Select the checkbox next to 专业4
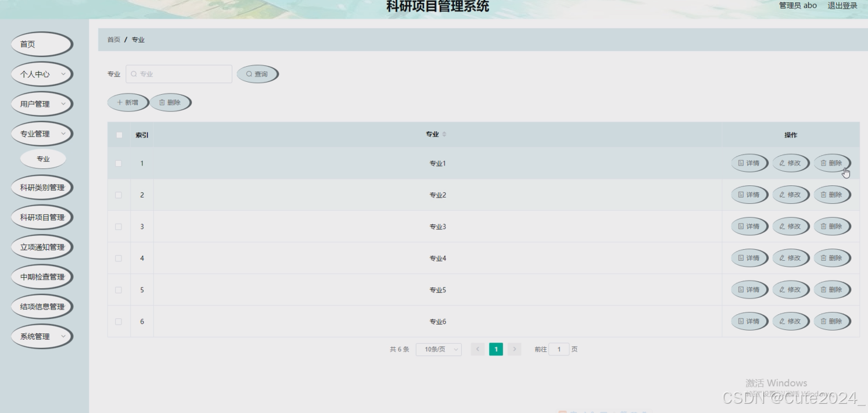Viewport: 868px width, 413px height. (119, 258)
